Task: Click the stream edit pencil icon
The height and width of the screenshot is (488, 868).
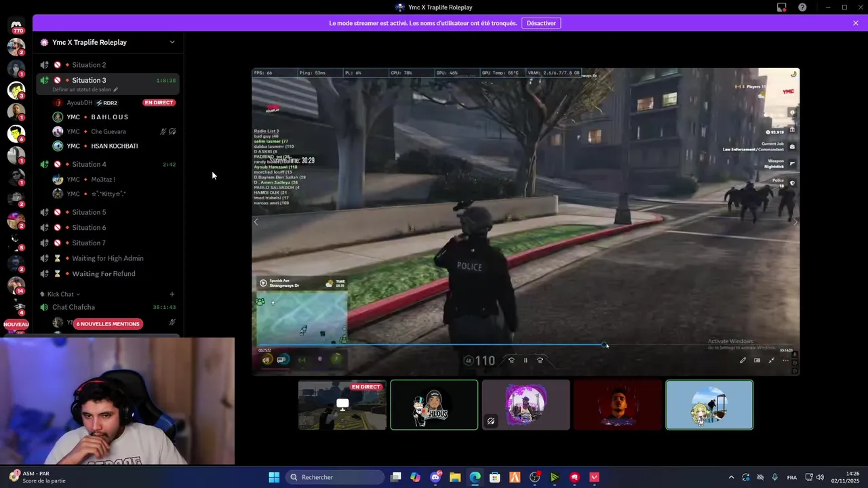Action: (x=743, y=361)
